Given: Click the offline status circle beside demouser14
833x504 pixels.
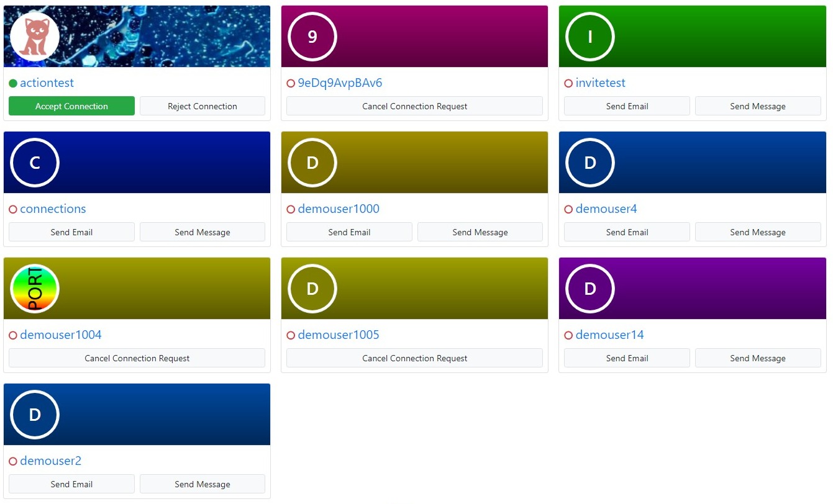Looking at the screenshot, I should pyautogui.click(x=568, y=335).
